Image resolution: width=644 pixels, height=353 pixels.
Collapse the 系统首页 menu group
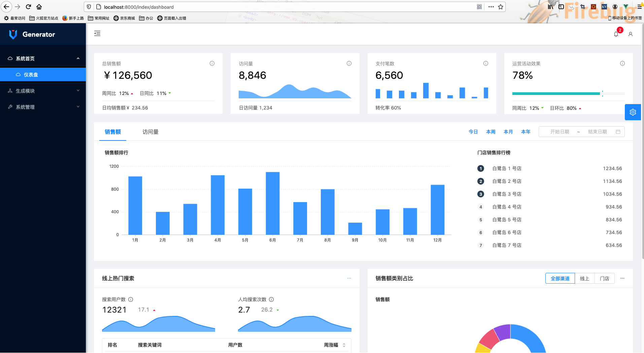click(x=43, y=58)
